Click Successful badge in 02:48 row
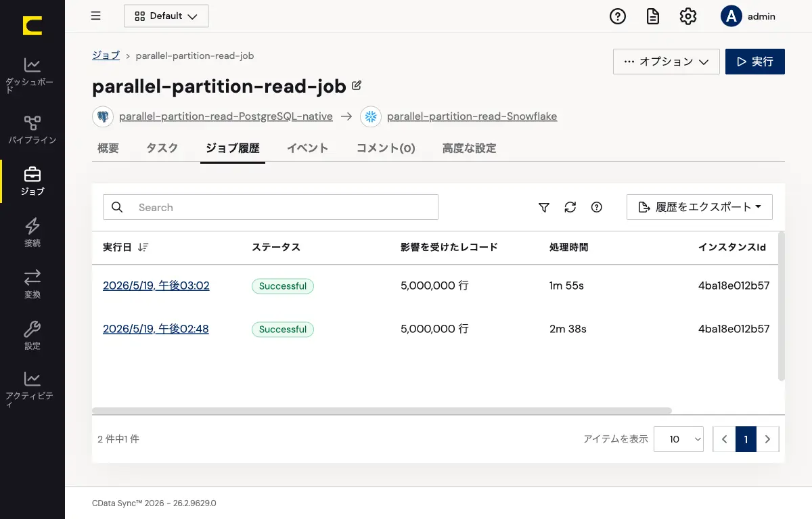 pos(283,330)
